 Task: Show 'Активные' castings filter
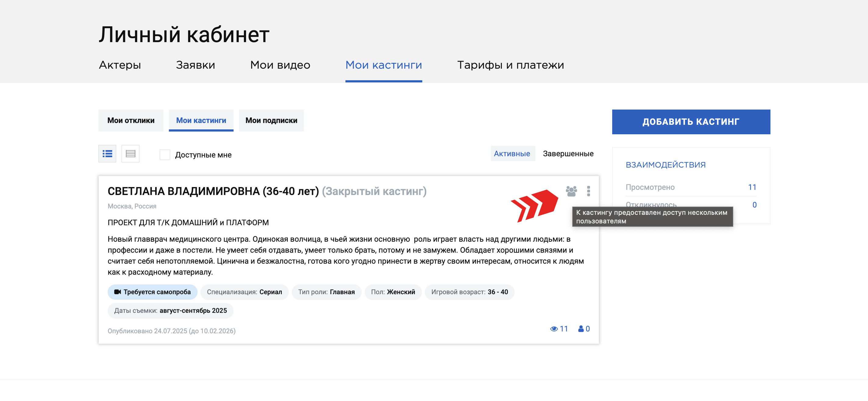pyautogui.click(x=512, y=154)
